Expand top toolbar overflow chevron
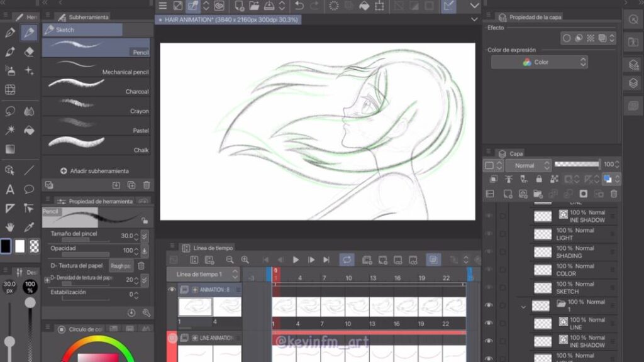Viewport: 644px width, 362px height. point(474,6)
